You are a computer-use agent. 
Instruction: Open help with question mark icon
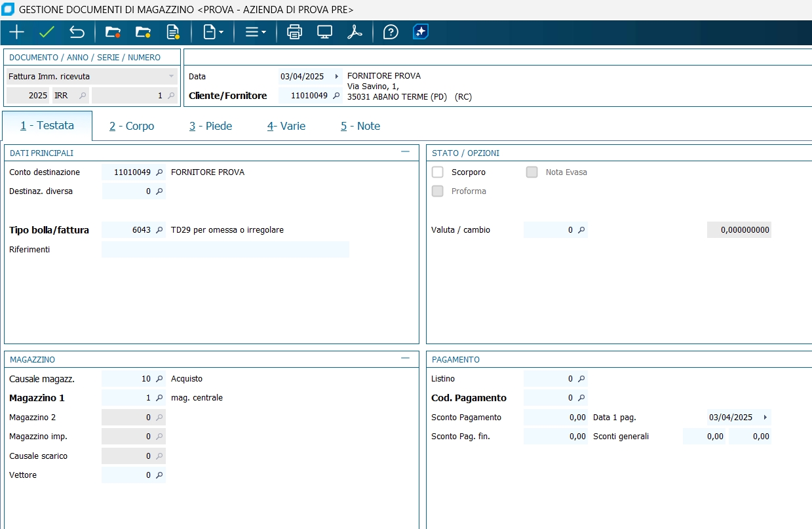(391, 32)
